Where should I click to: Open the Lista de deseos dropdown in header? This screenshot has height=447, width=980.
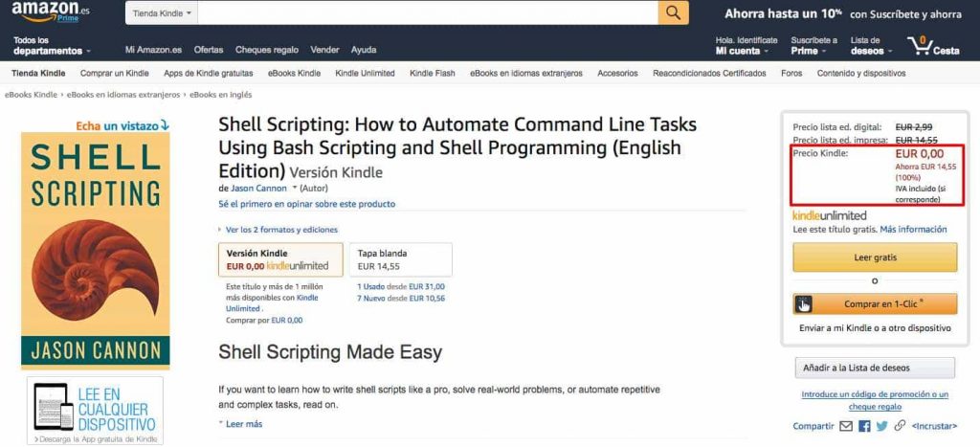point(871,46)
